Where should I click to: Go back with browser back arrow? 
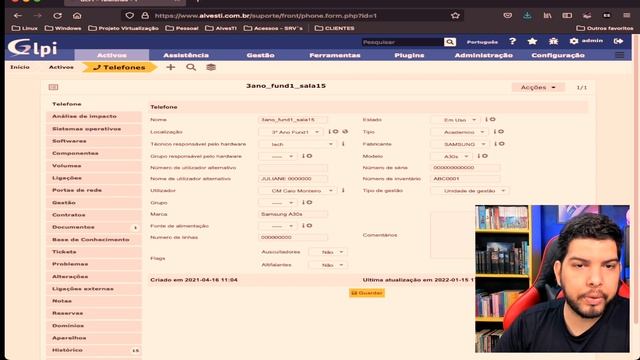tap(18, 16)
